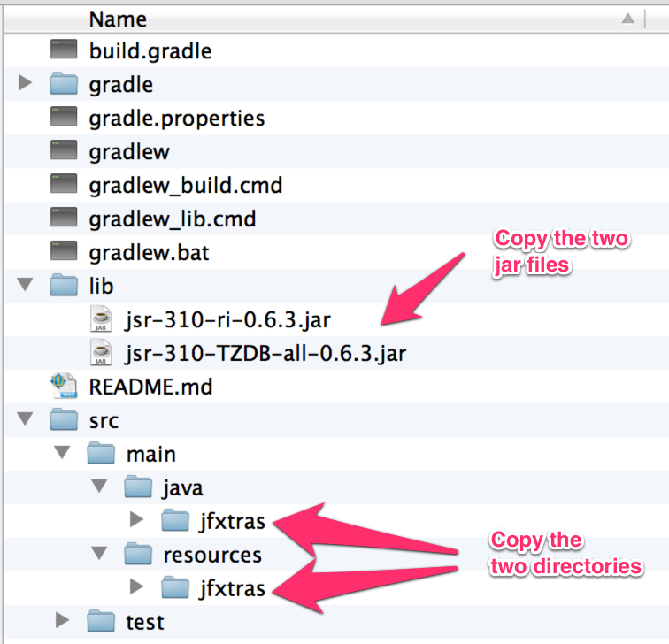669x644 pixels.
Task: Expand the test folder disclosure triangle
Action: point(62,621)
